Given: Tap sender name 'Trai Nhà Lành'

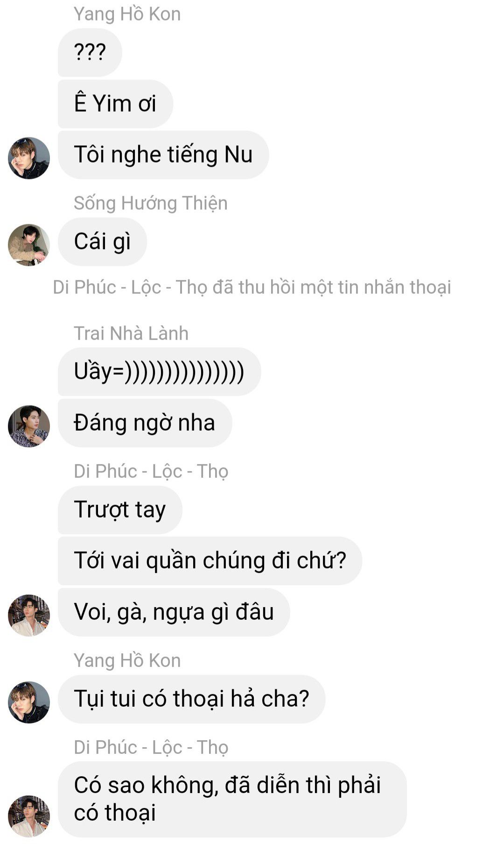Looking at the screenshot, I should coord(131,333).
